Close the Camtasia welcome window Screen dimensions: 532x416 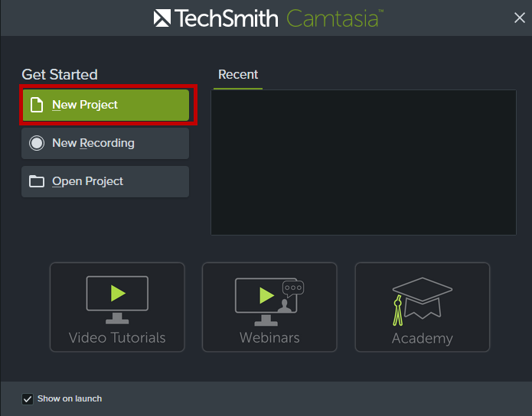(x=520, y=18)
